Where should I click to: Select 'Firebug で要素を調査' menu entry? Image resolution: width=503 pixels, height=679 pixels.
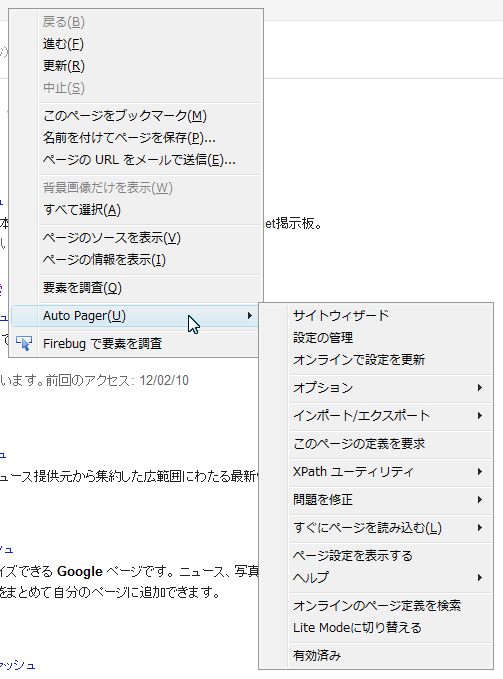tap(135, 344)
